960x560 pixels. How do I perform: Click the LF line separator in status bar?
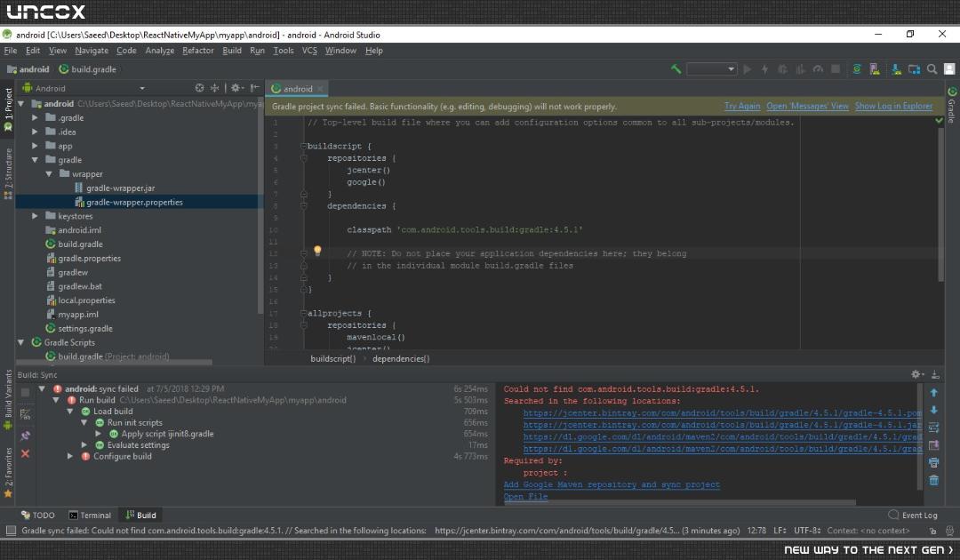point(780,531)
